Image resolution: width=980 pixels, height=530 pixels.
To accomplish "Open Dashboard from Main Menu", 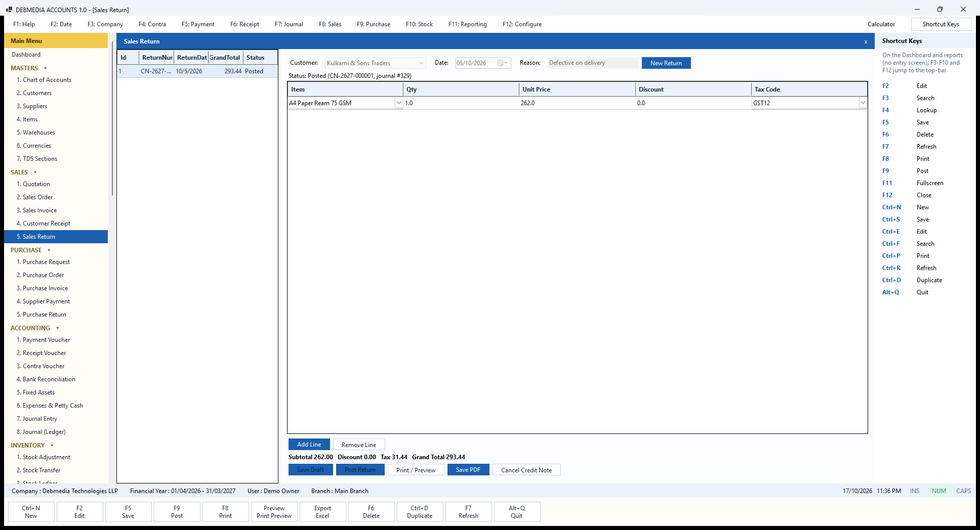I will 26,55.
